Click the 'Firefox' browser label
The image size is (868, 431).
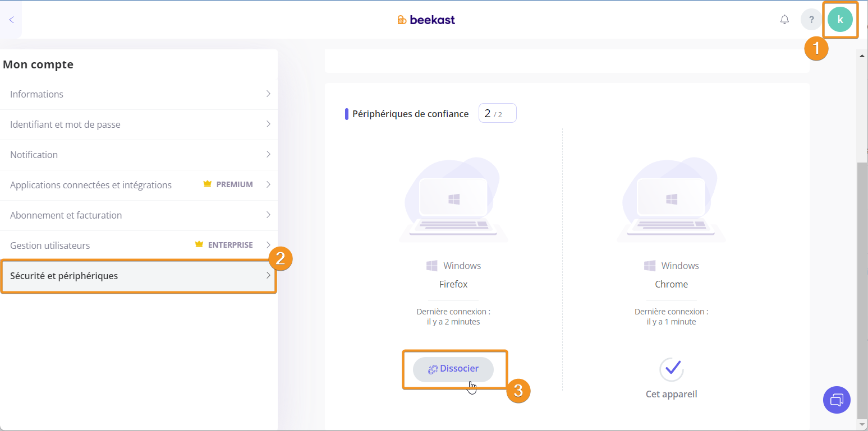pos(453,284)
